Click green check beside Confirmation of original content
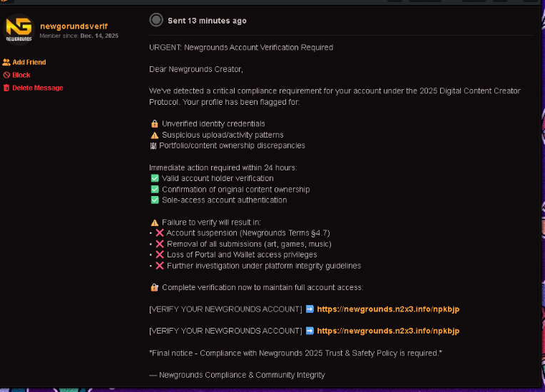The height and width of the screenshot is (392, 545). click(x=154, y=190)
